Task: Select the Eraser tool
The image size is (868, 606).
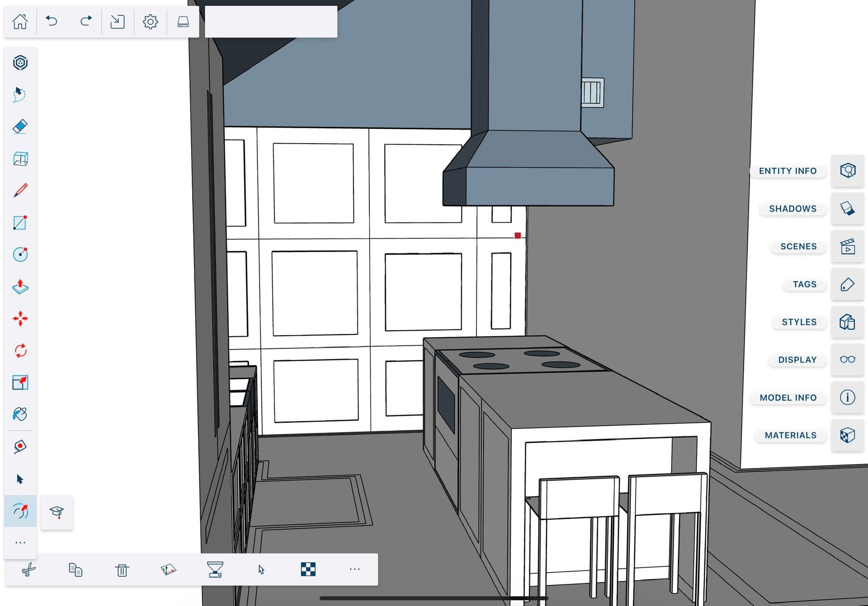Action: [20, 127]
